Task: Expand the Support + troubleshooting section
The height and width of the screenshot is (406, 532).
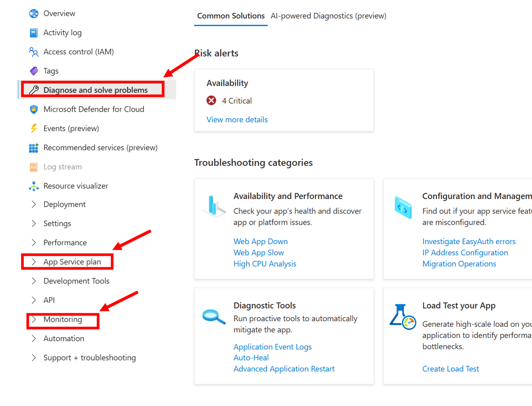Action: click(x=34, y=358)
